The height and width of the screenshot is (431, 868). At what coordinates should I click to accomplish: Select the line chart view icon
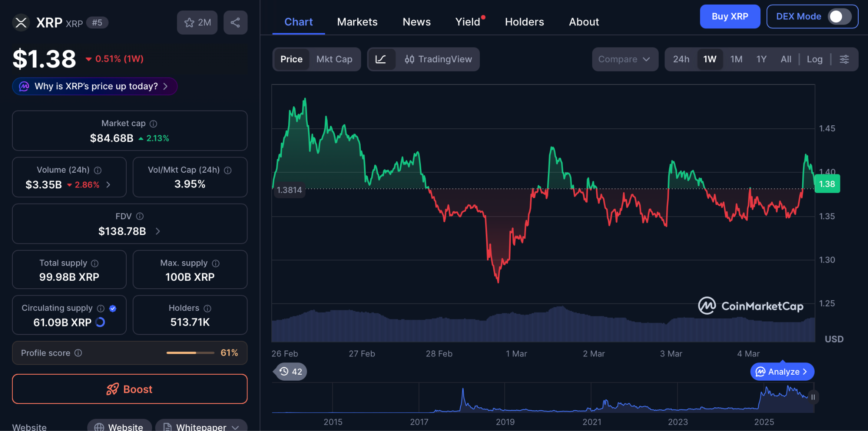pyautogui.click(x=381, y=59)
